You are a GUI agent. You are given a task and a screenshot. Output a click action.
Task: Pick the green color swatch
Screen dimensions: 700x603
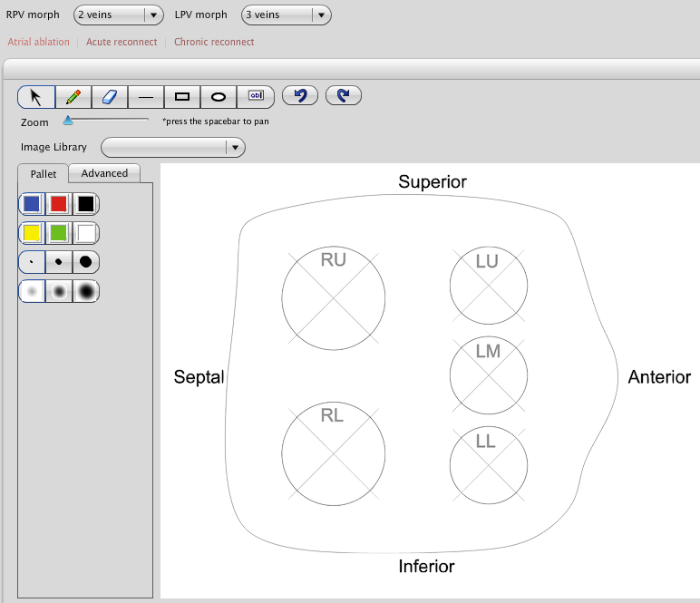tap(58, 233)
